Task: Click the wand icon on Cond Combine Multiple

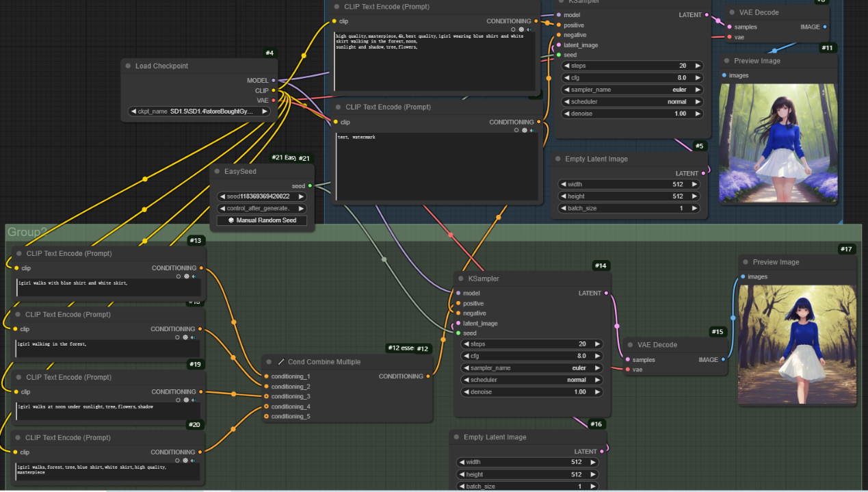Action: click(x=280, y=361)
